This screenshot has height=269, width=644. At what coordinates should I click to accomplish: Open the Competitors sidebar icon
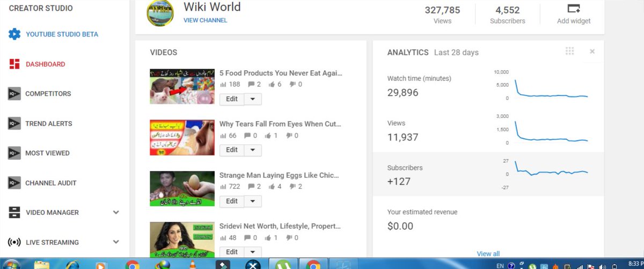pos(14,94)
